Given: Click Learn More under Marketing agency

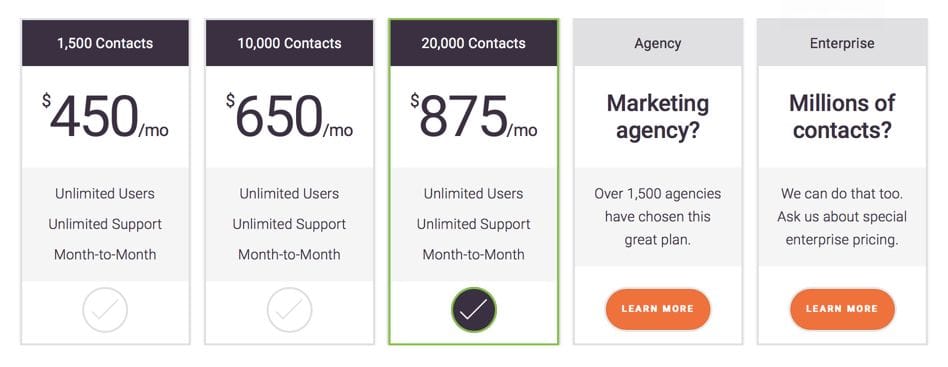Looking at the screenshot, I should pyautogui.click(x=658, y=309).
